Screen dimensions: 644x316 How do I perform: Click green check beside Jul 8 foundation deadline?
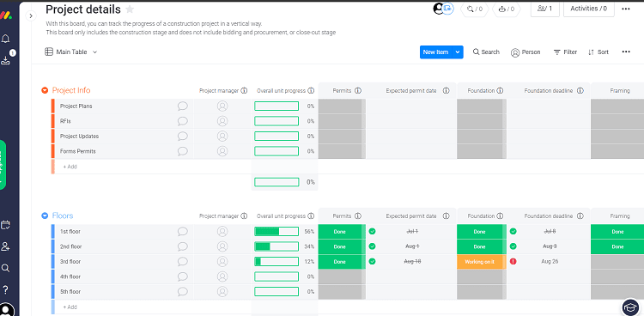point(513,231)
